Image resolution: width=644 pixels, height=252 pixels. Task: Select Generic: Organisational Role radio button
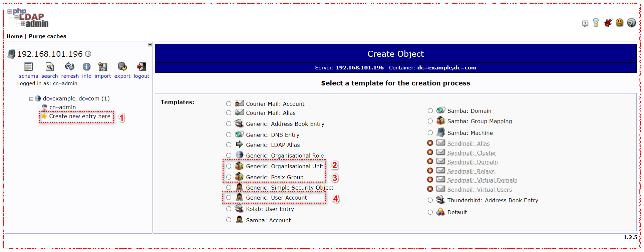click(x=229, y=156)
